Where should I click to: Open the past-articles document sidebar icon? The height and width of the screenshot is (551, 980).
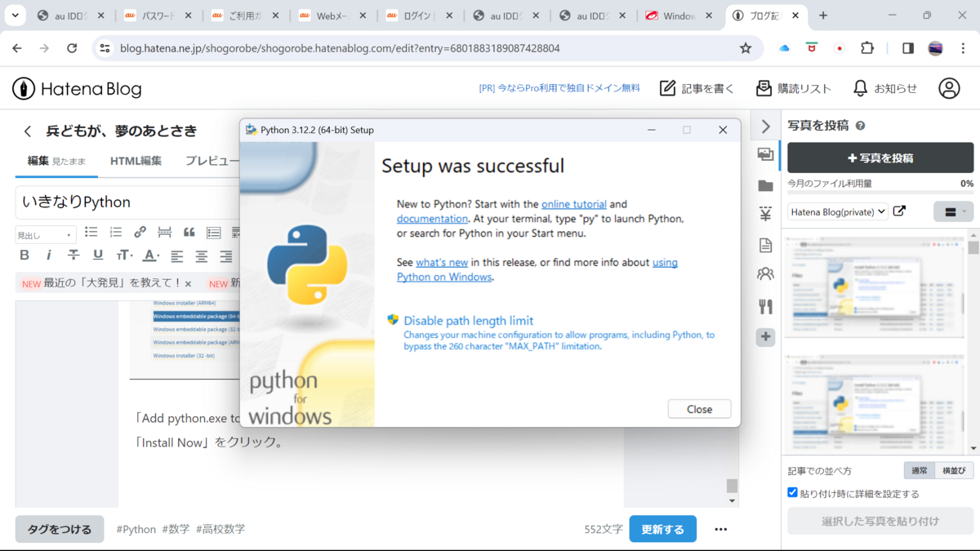click(x=765, y=245)
